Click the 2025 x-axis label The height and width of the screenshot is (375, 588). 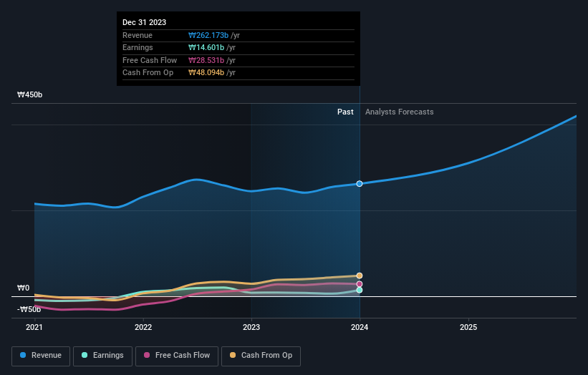coord(468,328)
